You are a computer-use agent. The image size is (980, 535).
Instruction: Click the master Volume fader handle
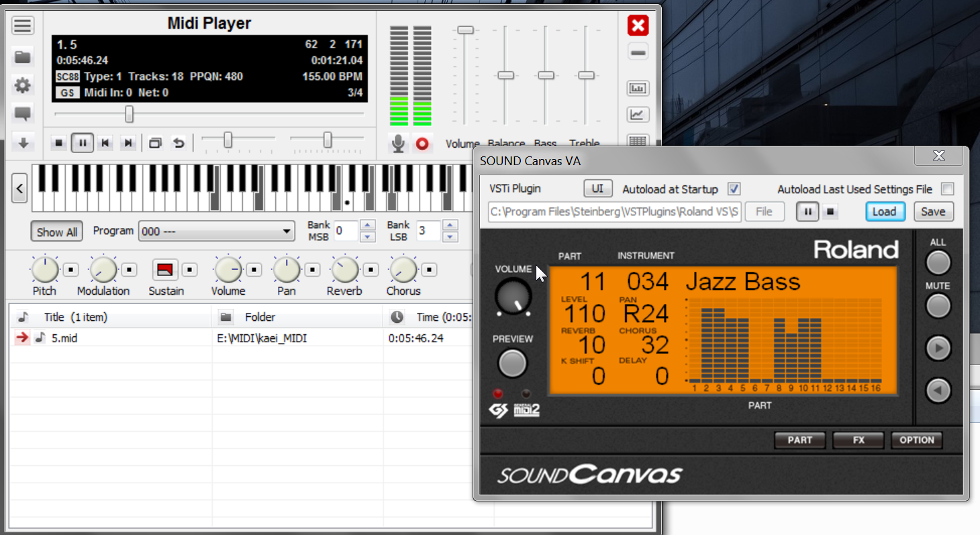465,30
